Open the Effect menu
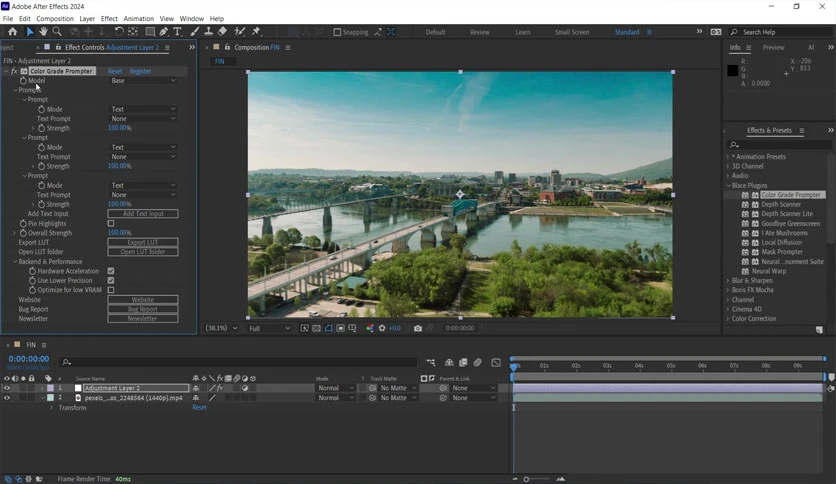Image resolution: width=836 pixels, height=484 pixels. click(109, 19)
